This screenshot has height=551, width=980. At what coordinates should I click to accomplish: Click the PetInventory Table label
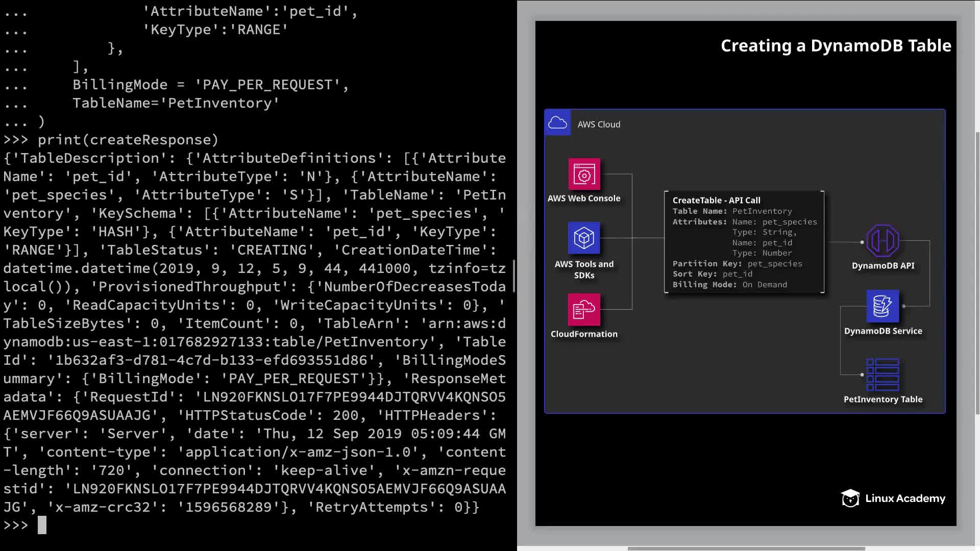click(883, 399)
